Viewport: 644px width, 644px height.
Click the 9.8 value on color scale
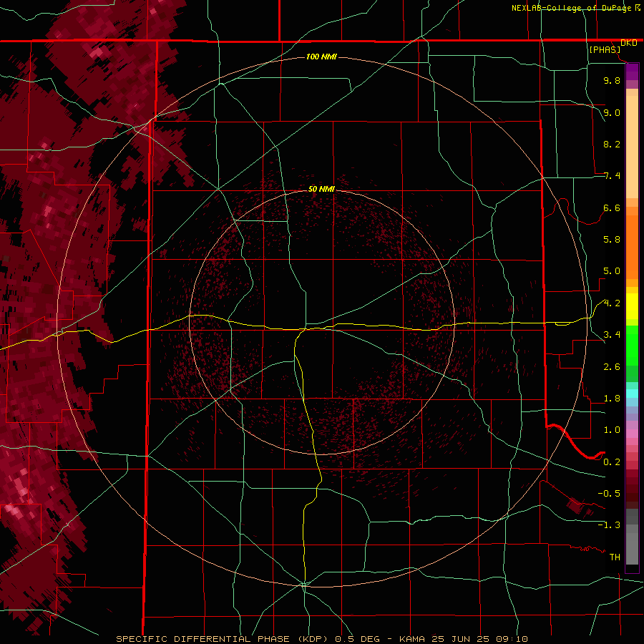pos(612,80)
